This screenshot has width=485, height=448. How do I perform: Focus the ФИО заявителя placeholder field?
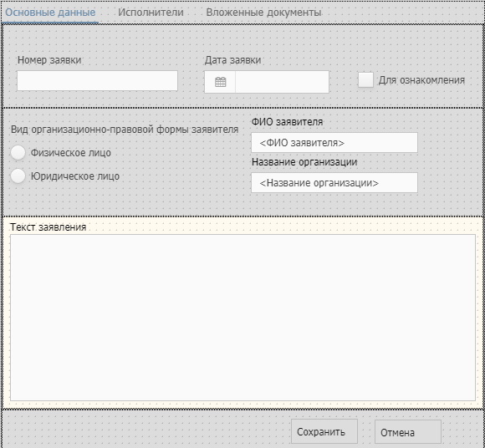point(334,143)
